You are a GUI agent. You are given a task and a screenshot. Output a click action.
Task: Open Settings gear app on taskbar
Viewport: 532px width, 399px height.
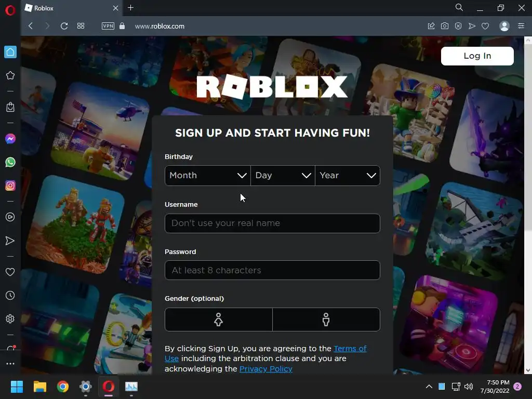pyautogui.click(x=86, y=387)
